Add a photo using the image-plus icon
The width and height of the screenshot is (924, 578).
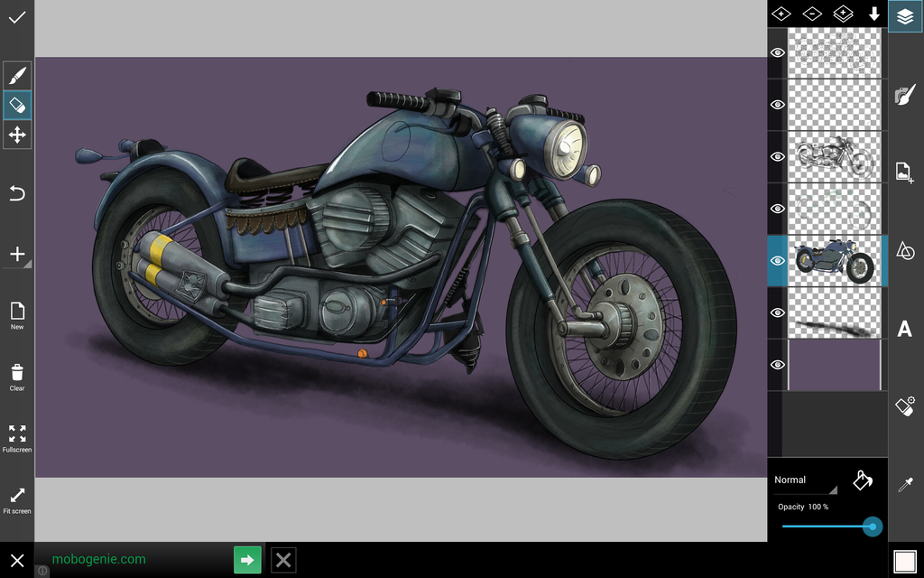point(905,172)
